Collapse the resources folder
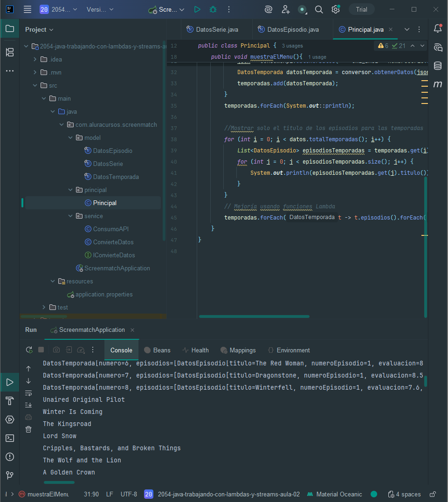Image resolution: width=448 pixels, height=502 pixels. pos(53,282)
